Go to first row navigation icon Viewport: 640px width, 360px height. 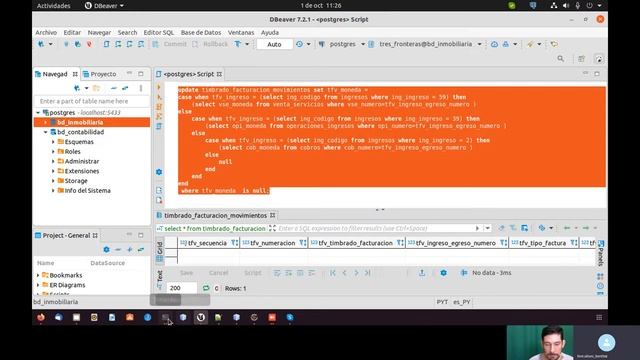pos(333,273)
